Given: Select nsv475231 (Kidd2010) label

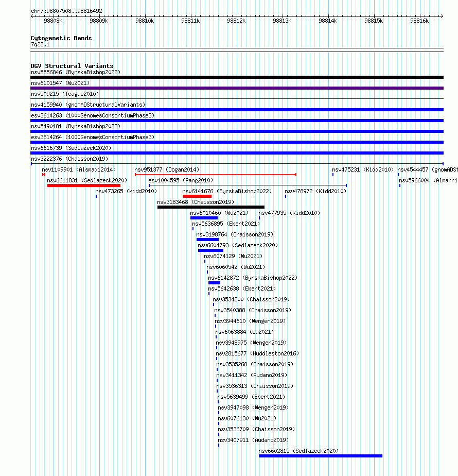Looking at the screenshot, I should click(363, 169).
